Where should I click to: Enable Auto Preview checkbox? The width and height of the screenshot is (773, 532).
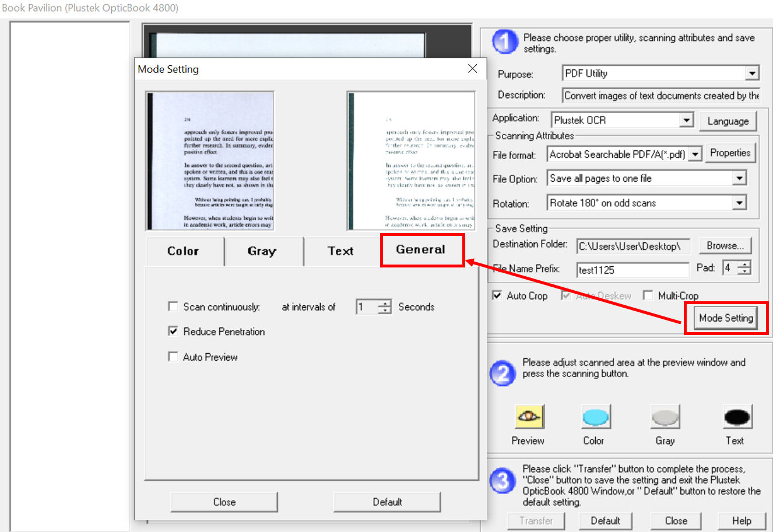tap(173, 357)
